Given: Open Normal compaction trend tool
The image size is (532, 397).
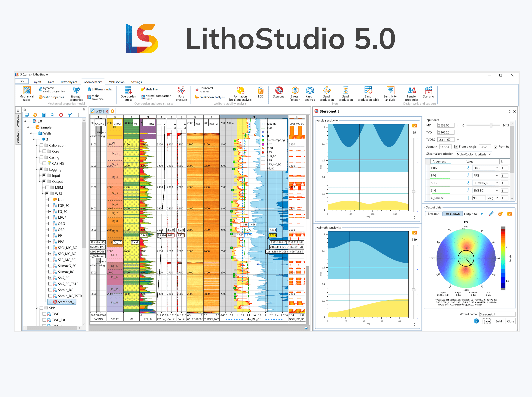Looking at the screenshot, I should [156, 97].
